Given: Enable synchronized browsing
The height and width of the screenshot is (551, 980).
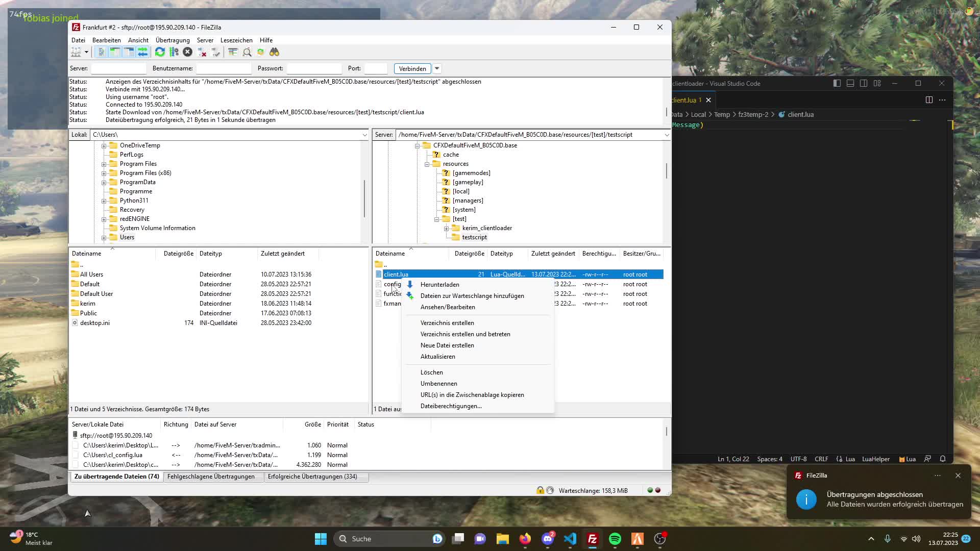Looking at the screenshot, I should pyautogui.click(x=261, y=52).
